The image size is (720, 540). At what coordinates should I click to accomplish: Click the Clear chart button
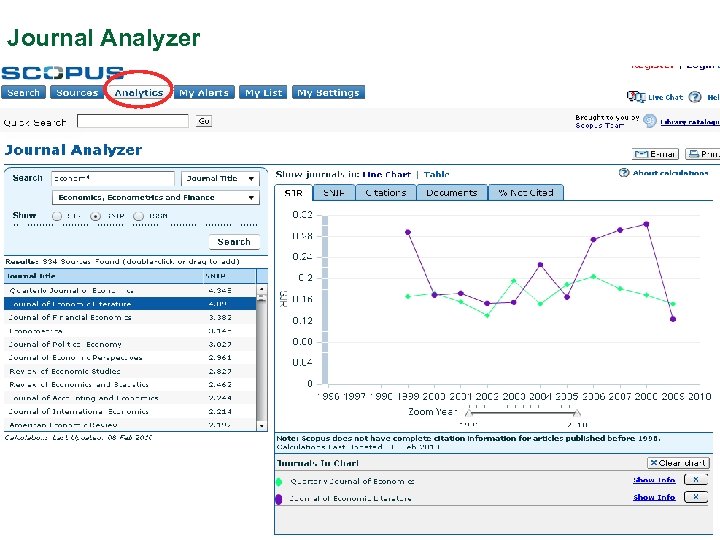pyautogui.click(x=679, y=463)
